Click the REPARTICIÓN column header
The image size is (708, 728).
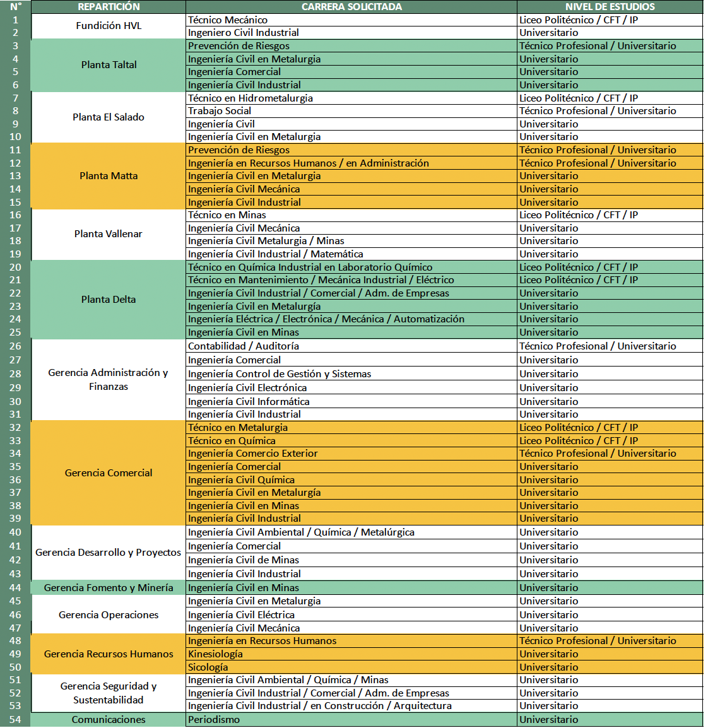click(x=109, y=7)
